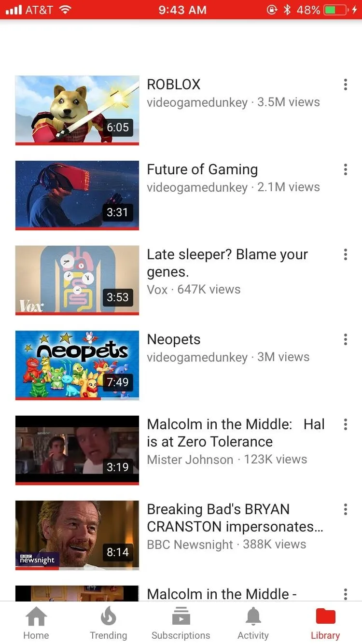Open options menu for ROBLOX video
The image size is (362, 644).
pos(345,84)
